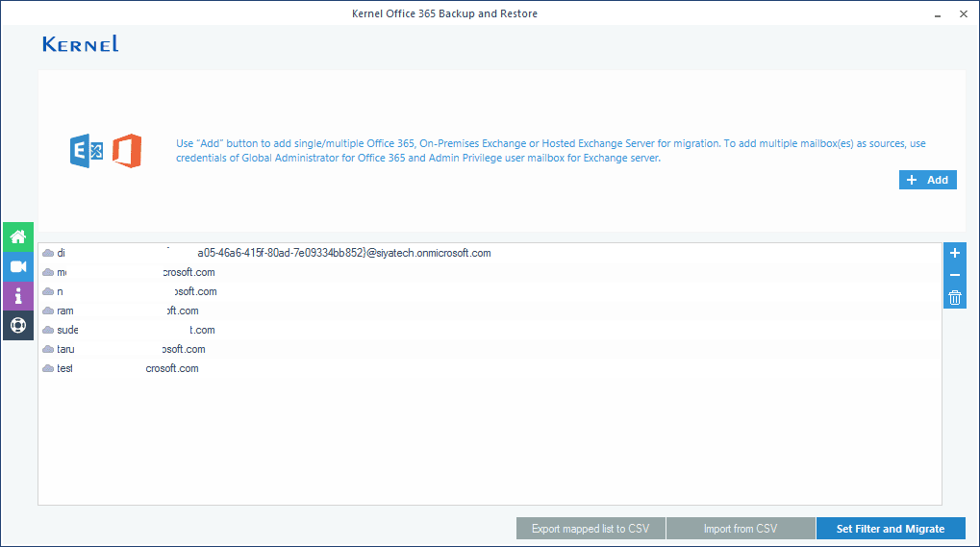Select mailbox row starting with 'taru'
980x547 pixels.
[x=490, y=349]
